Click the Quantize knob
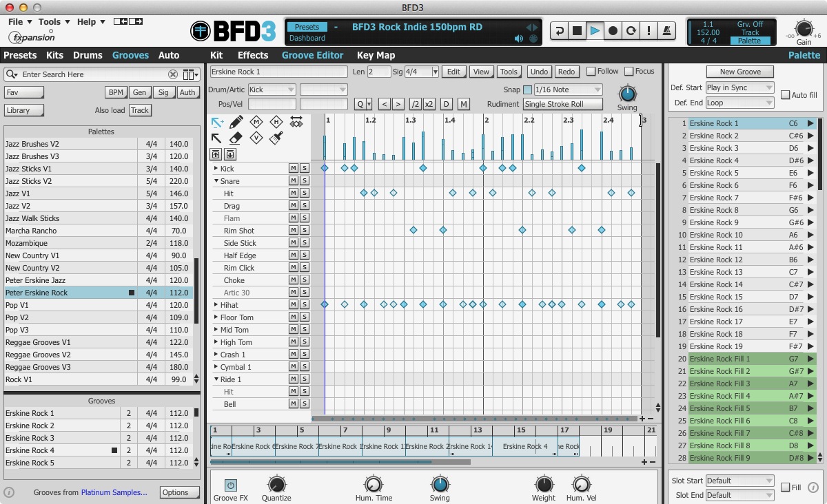The width and height of the screenshot is (827, 504). coord(276,484)
